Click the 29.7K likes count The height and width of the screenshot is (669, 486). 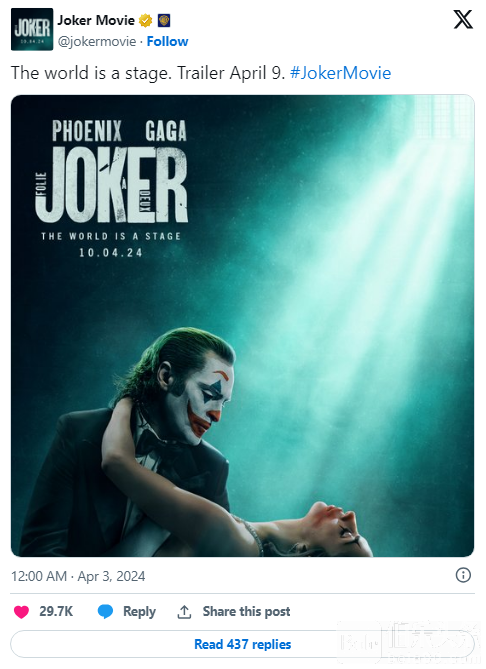pyautogui.click(x=56, y=611)
